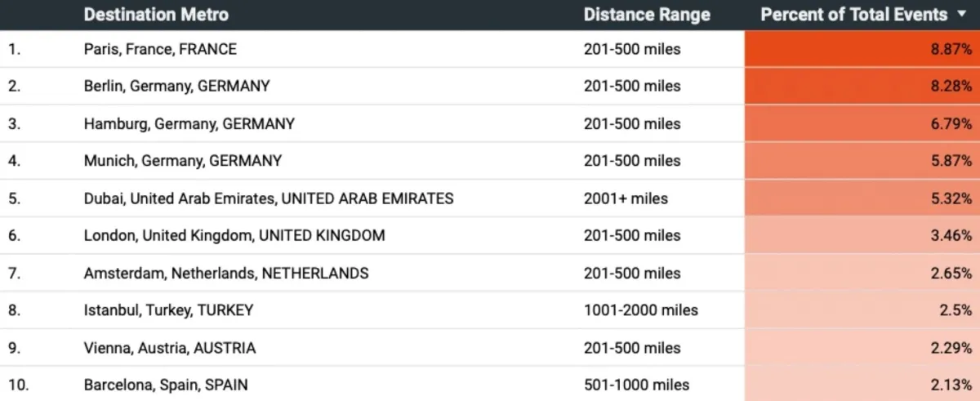Click Hamburg, Germany, GERMANY entry
This screenshot has height=401, width=980.
coord(189,123)
